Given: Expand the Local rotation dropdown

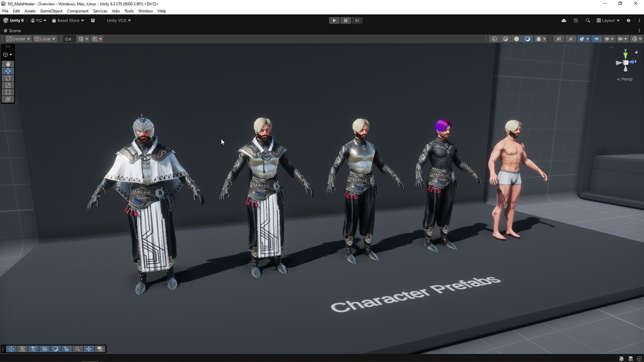Looking at the screenshot, I should coord(45,39).
